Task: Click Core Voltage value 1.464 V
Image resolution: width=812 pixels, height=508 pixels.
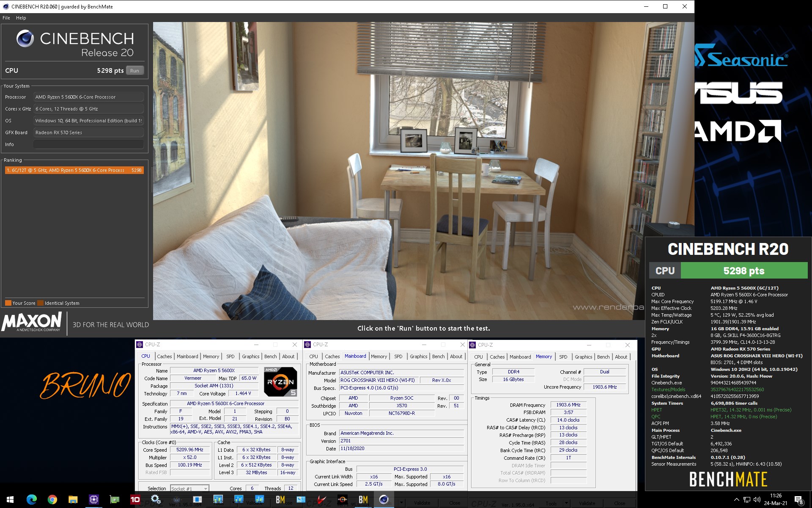Action: (x=243, y=393)
